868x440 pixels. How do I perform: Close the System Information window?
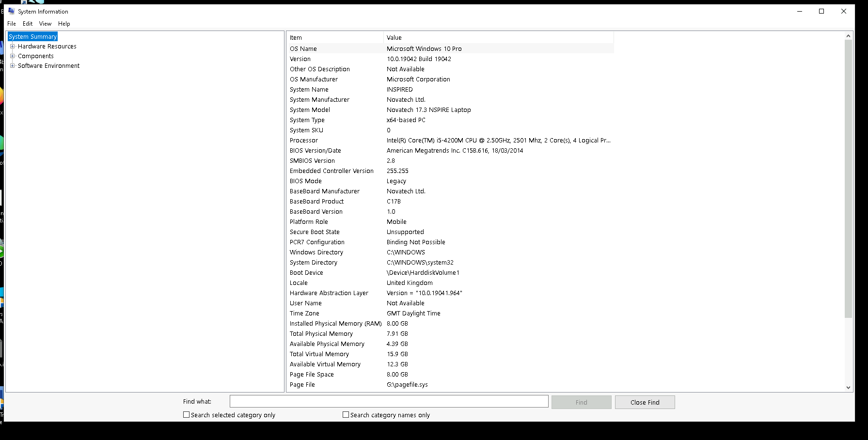(844, 11)
